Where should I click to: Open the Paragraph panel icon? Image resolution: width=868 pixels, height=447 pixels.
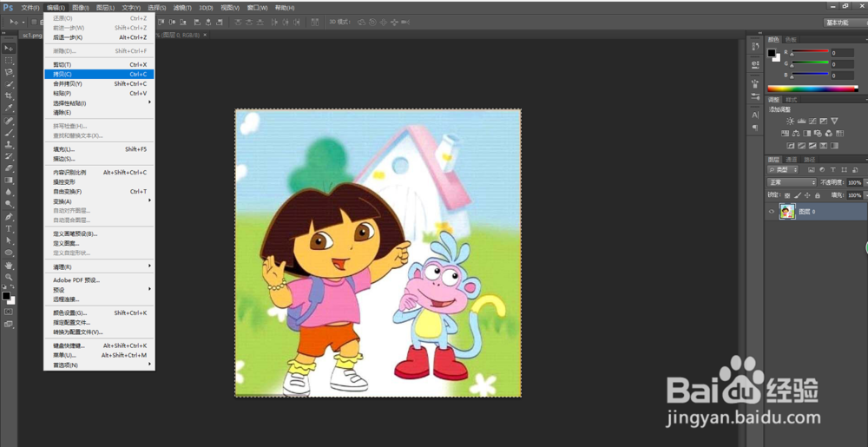(755, 128)
